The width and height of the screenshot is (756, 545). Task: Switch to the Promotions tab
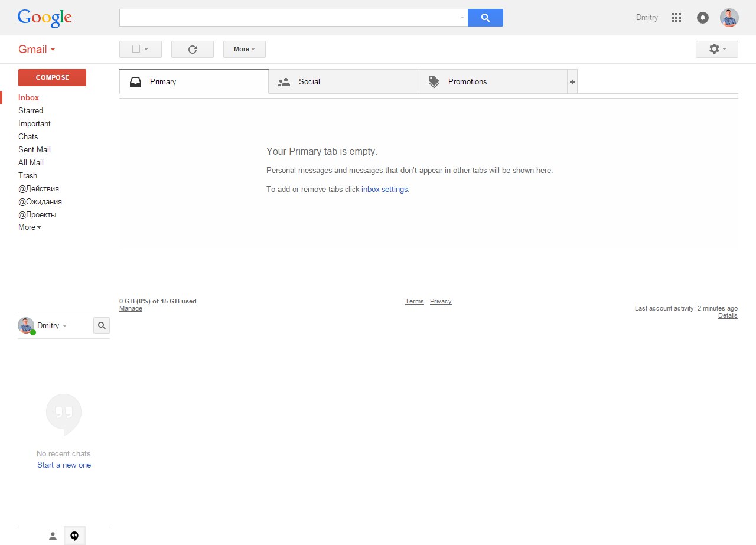click(493, 81)
